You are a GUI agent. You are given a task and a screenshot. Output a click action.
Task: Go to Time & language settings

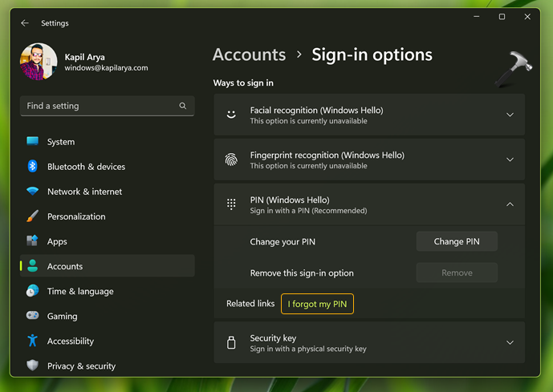(79, 291)
